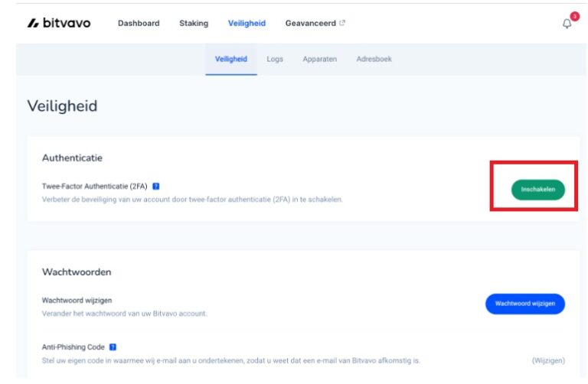Viewport: 588px width, 384px height.
Task: Switch to the Veiligheid sub-tab
Action: click(x=231, y=59)
